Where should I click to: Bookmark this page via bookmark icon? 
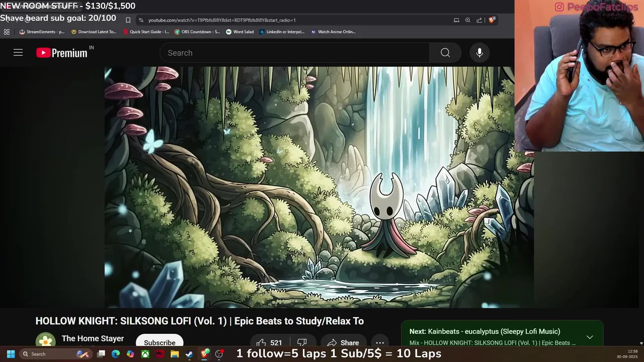tap(128, 20)
